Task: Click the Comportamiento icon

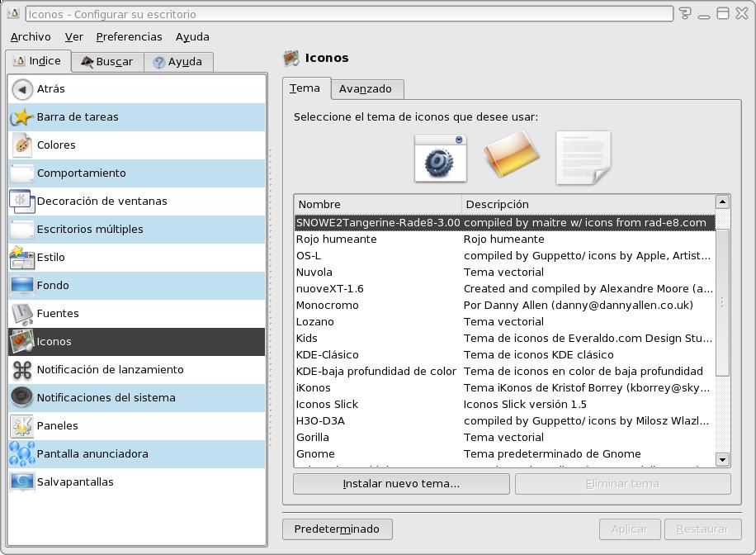Action: tap(21, 173)
